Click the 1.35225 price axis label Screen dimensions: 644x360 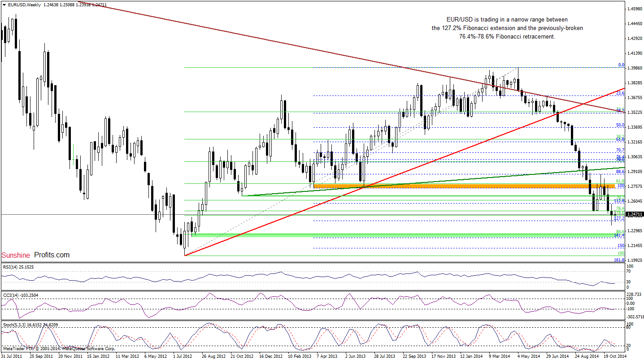[635, 113]
